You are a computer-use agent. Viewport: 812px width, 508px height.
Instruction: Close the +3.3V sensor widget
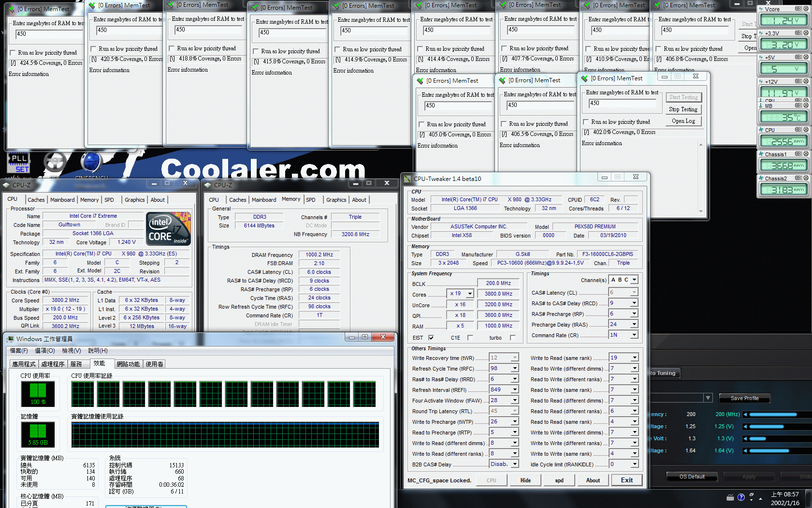[x=806, y=33]
